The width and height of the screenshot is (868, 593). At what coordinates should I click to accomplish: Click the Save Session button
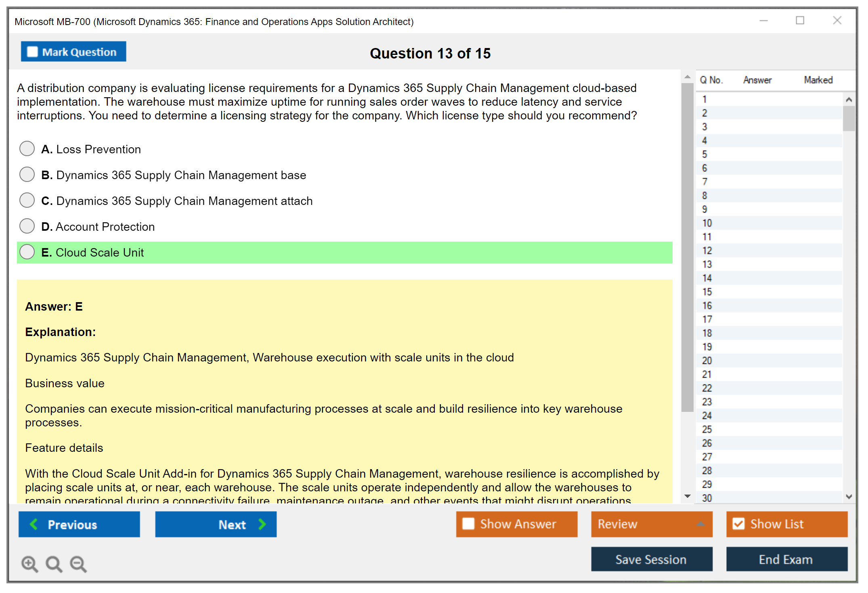[651, 559]
